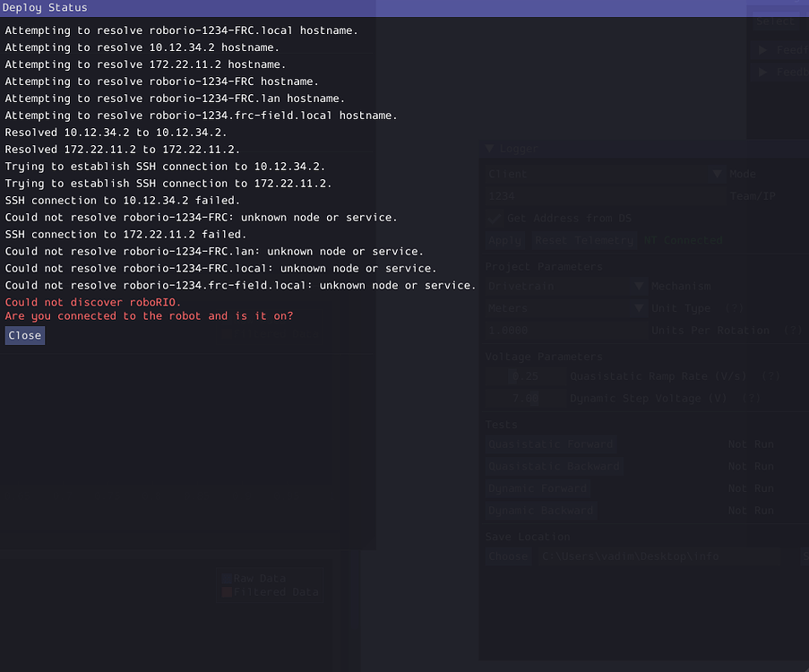Enable the Raw Data checkbox
809x672 pixels.
[x=227, y=578]
